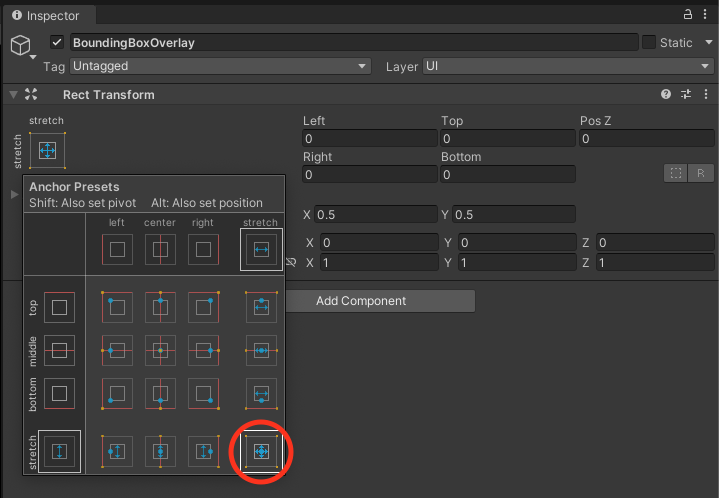Image resolution: width=719 pixels, height=498 pixels.
Task: Toggle Inspector lock icon
Action: 687,14
